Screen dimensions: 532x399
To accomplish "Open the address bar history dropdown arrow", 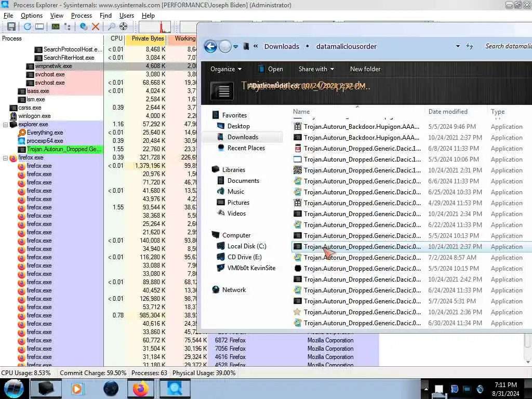I will click(458, 46).
